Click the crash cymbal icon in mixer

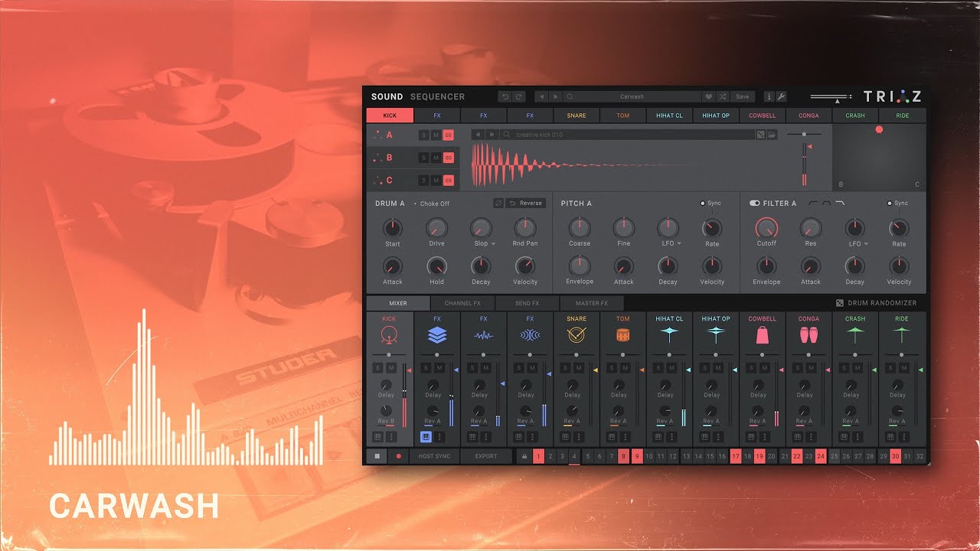pos(855,334)
